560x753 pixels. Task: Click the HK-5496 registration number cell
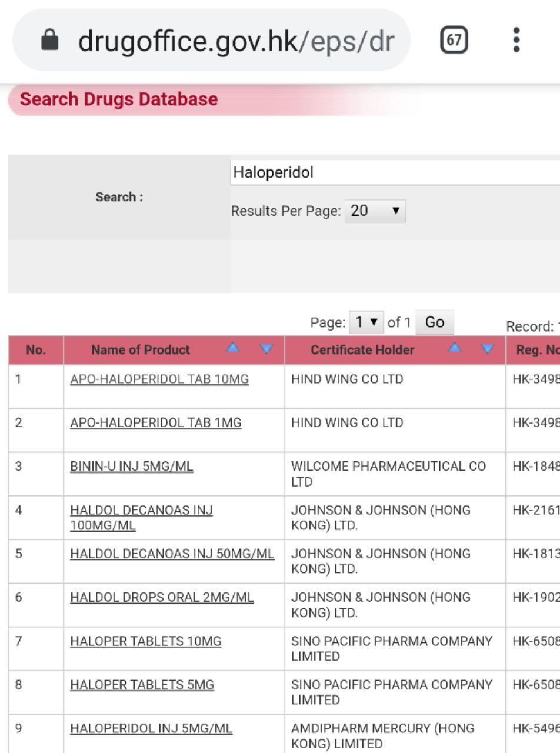(533, 734)
